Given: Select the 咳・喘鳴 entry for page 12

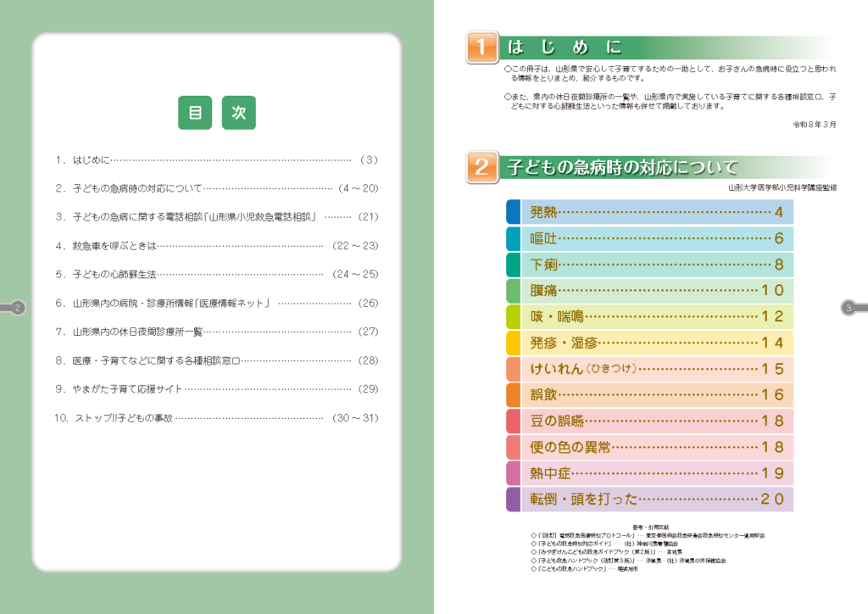Looking at the screenshot, I should coord(648,315).
